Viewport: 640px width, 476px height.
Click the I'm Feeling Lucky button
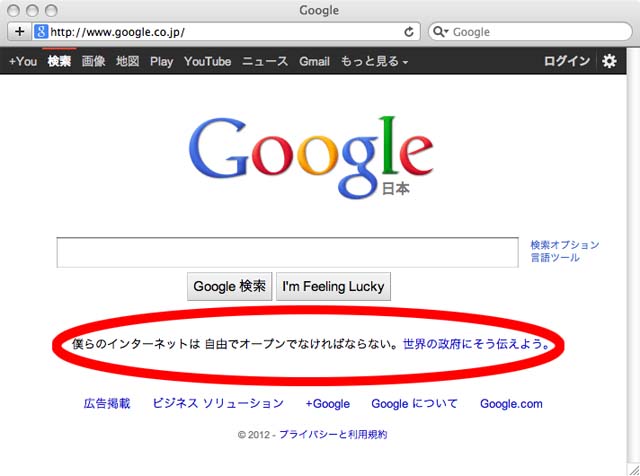pos(333,287)
